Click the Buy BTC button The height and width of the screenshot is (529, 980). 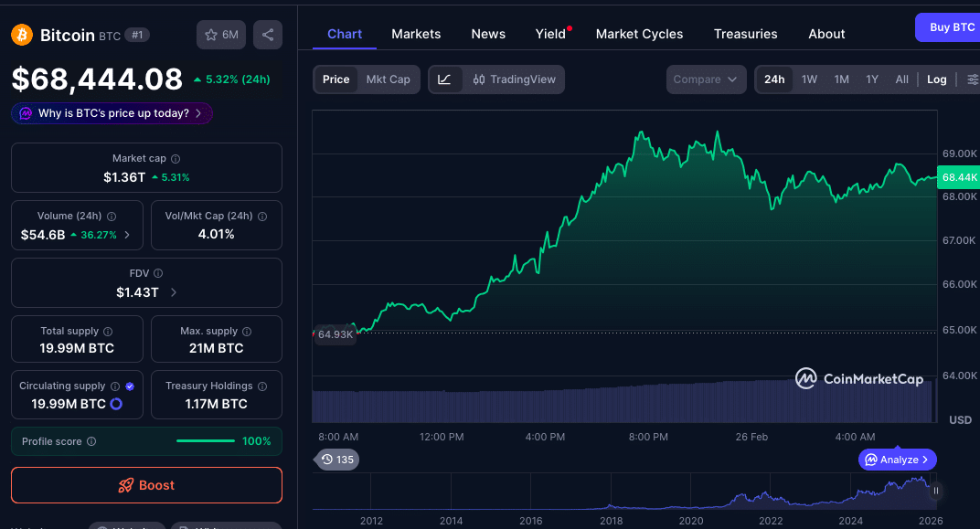click(x=951, y=27)
